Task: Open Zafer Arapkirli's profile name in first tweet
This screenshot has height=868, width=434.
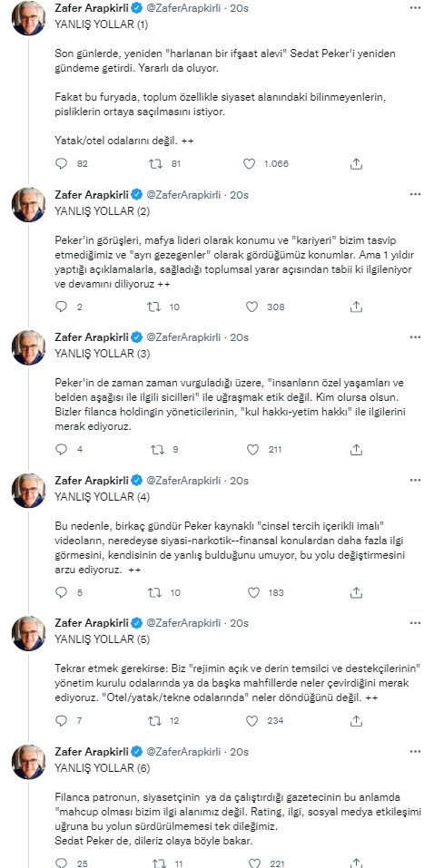Action: coord(92,8)
